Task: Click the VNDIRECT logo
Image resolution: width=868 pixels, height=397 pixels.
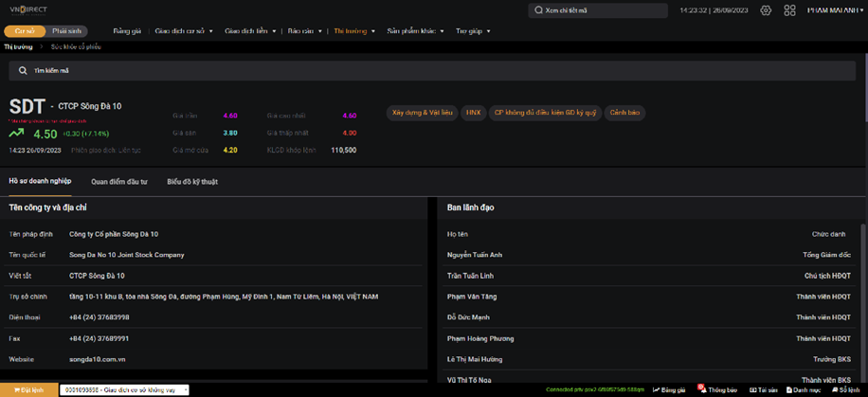Action: coord(28,10)
